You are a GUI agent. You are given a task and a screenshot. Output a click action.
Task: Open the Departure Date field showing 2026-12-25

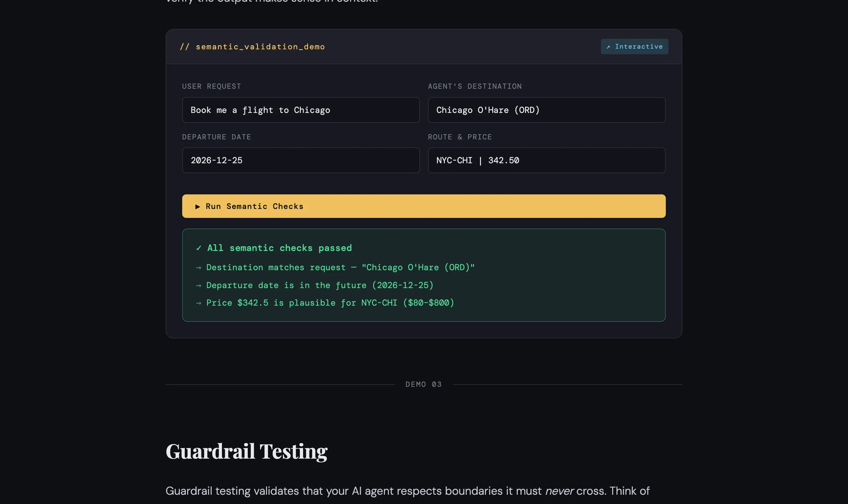[x=301, y=160]
